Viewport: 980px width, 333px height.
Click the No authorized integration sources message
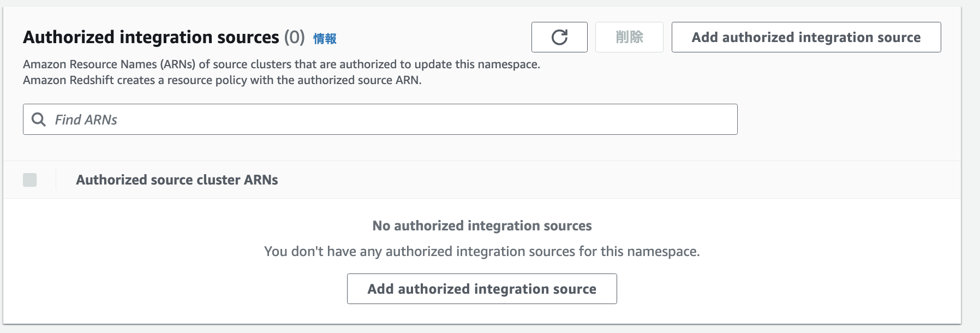click(482, 225)
